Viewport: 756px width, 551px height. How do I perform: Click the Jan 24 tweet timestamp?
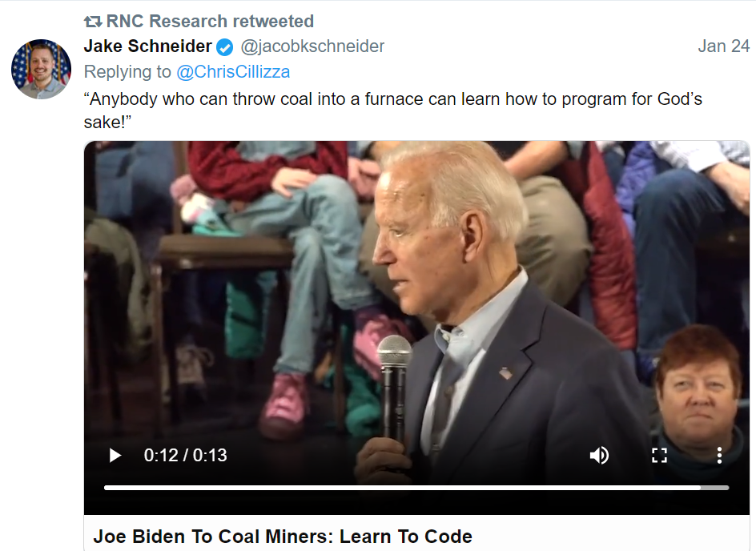(724, 46)
